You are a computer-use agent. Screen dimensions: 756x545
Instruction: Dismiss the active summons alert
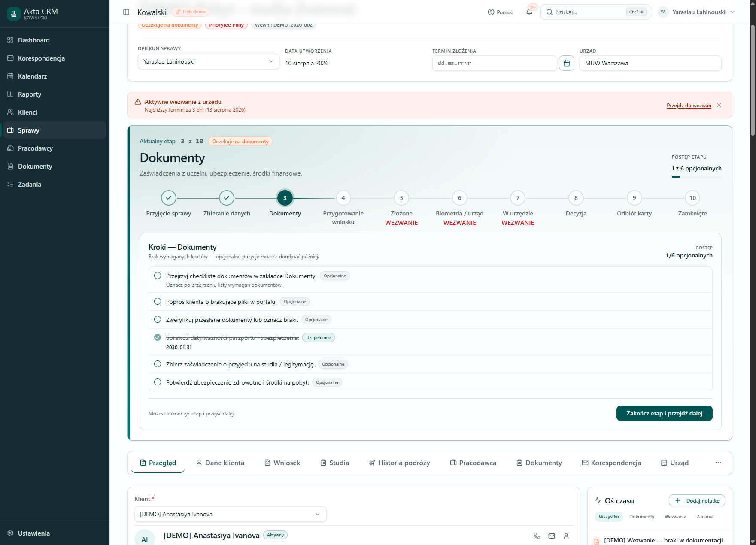click(x=719, y=105)
